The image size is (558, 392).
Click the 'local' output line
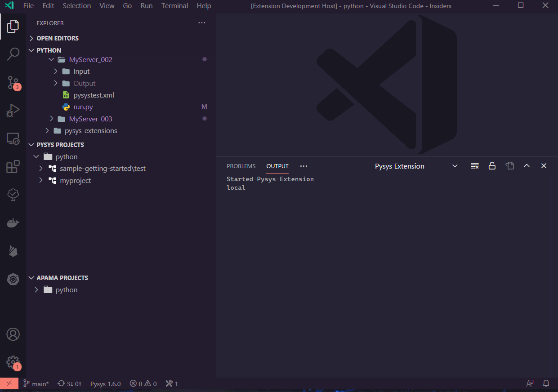(236, 187)
